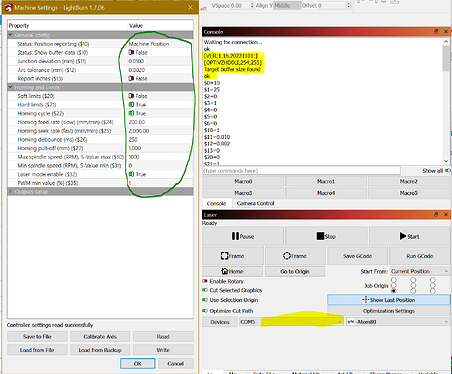
Task: Close the Console panel
Action: (446, 31)
